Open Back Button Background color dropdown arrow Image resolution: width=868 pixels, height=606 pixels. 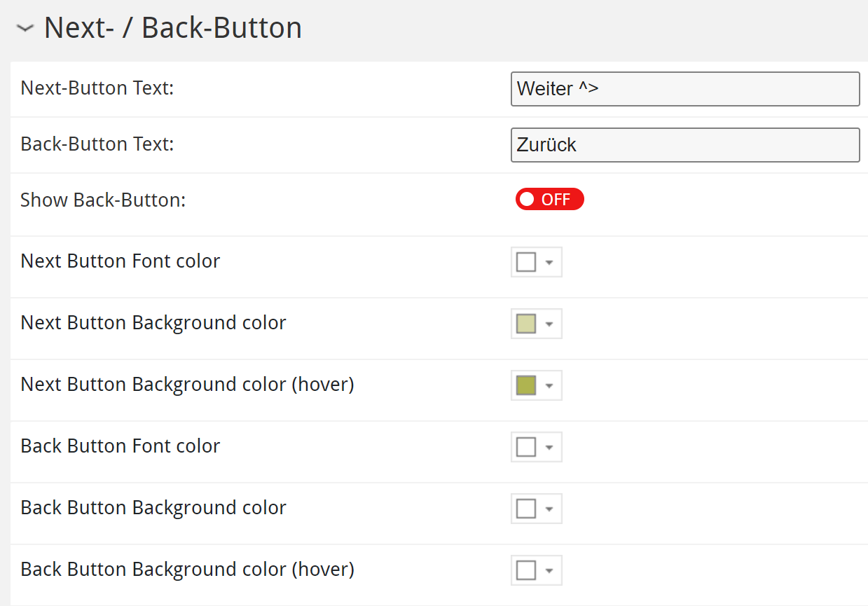click(549, 509)
